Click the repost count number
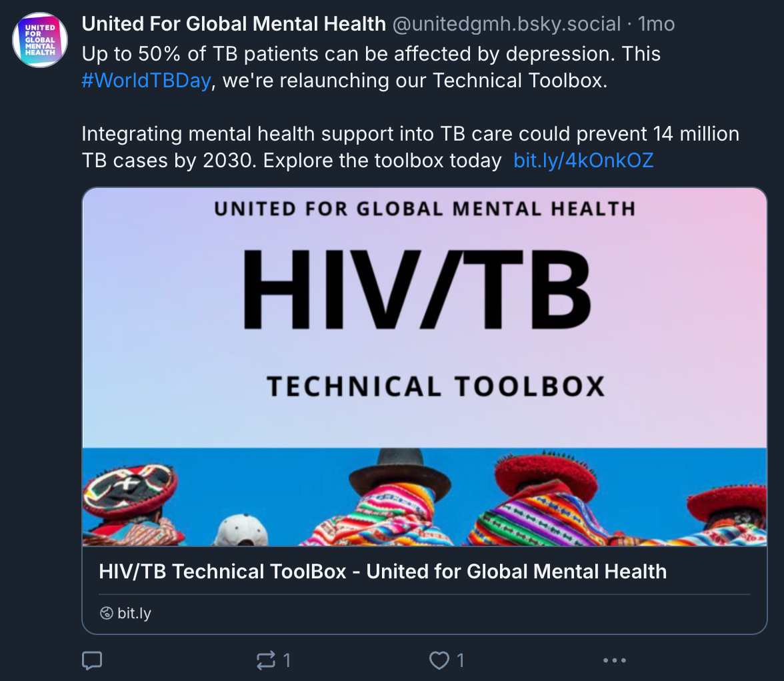The height and width of the screenshot is (681, 784). pyautogui.click(x=287, y=660)
